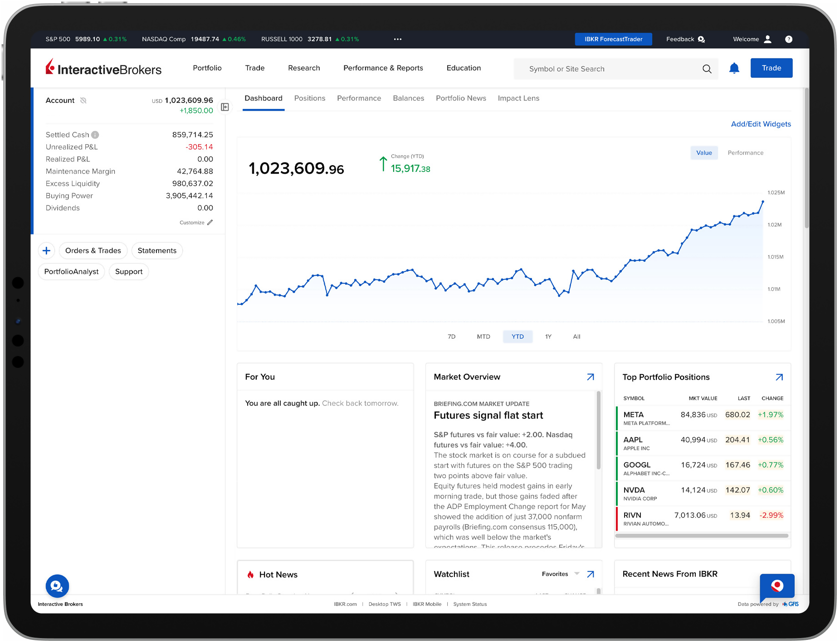Click the Customize pencil icon
This screenshot has height=644, width=840.
(x=210, y=222)
